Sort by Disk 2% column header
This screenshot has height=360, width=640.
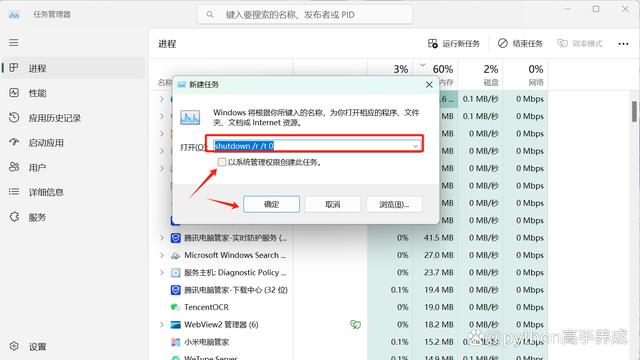480,74
